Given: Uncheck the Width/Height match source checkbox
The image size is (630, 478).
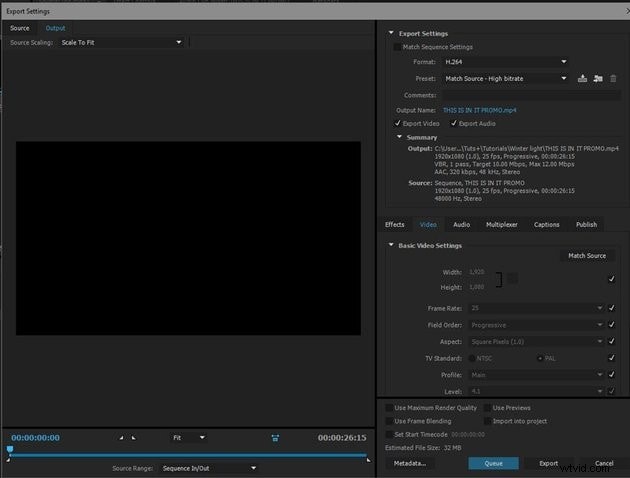Looking at the screenshot, I should coord(612,279).
